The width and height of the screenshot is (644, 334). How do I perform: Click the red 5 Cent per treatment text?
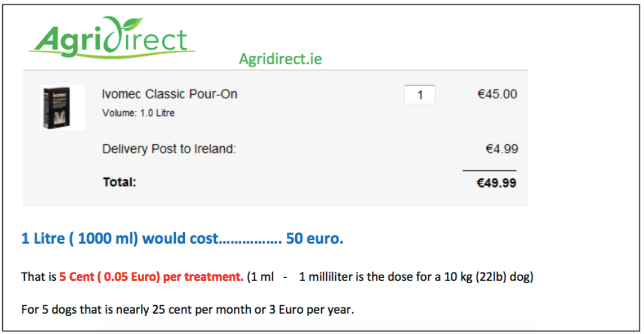(x=152, y=277)
